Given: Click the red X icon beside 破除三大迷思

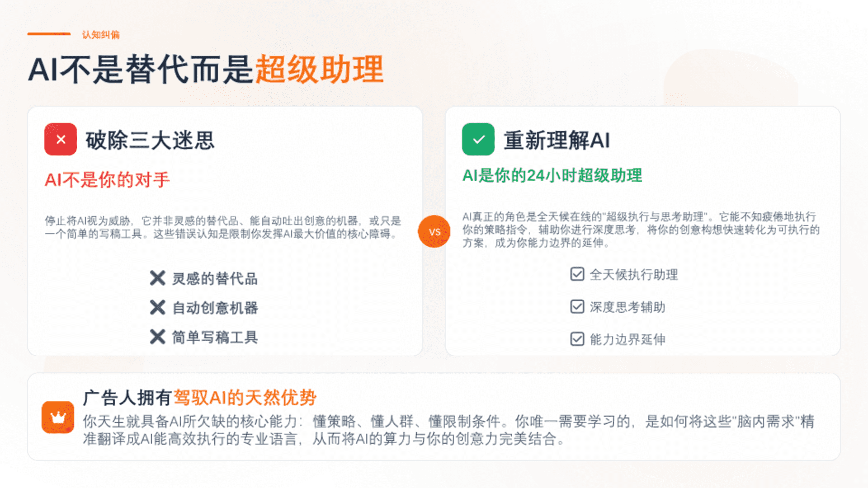Looking at the screenshot, I should 61,140.
